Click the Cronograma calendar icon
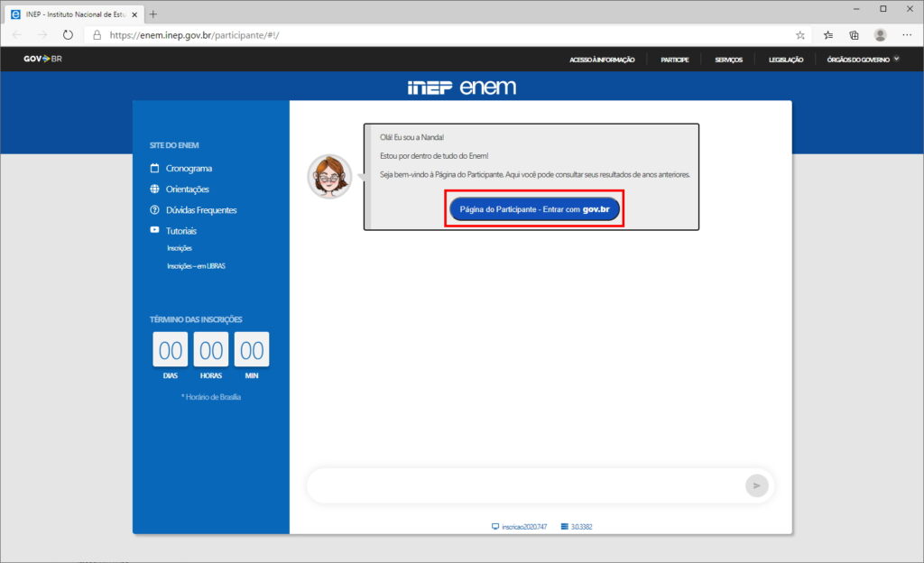Viewport: 924px width, 563px height. [154, 168]
